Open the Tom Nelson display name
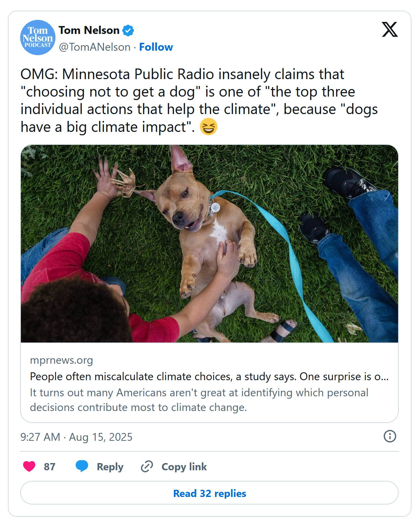The height and width of the screenshot is (523, 420). (89, 30)
